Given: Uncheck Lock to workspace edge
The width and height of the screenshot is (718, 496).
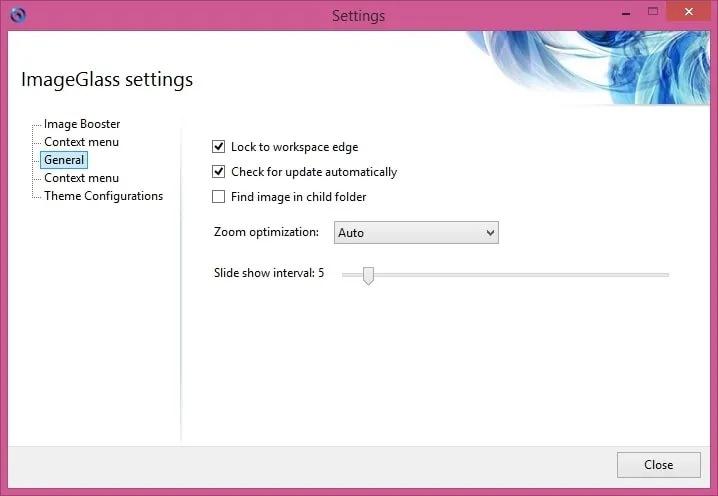Looking at the screenshot, I should click(218, 147).
